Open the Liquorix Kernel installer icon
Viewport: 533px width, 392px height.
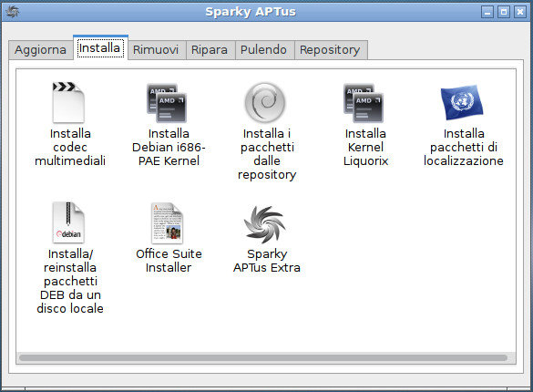(364, 103)
